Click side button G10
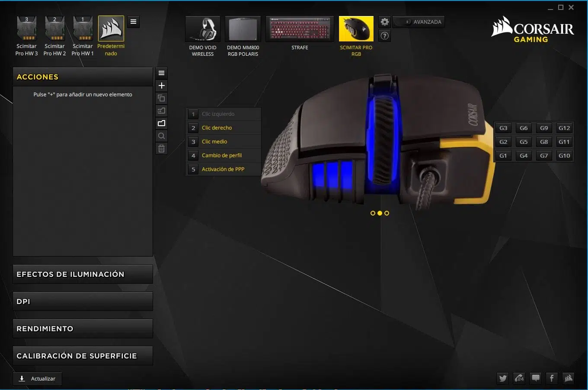588x390 pixels. [564, 155]
